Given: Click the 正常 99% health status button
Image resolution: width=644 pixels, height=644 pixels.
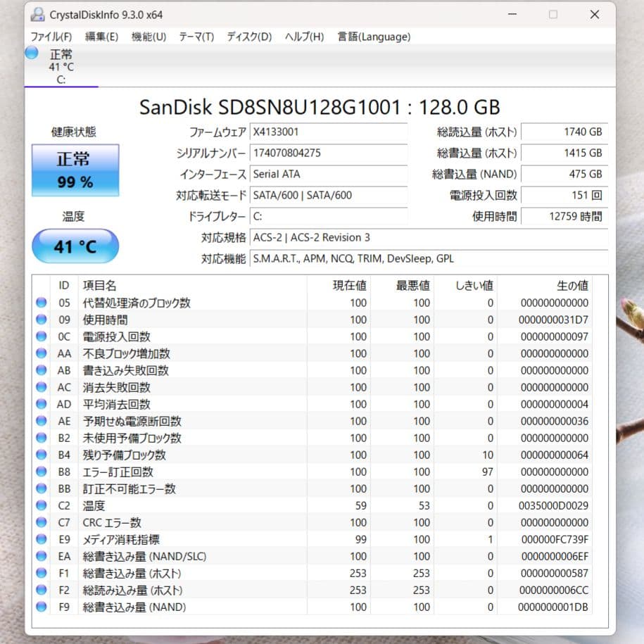Looking at the screenshot, I should point(74,169).
